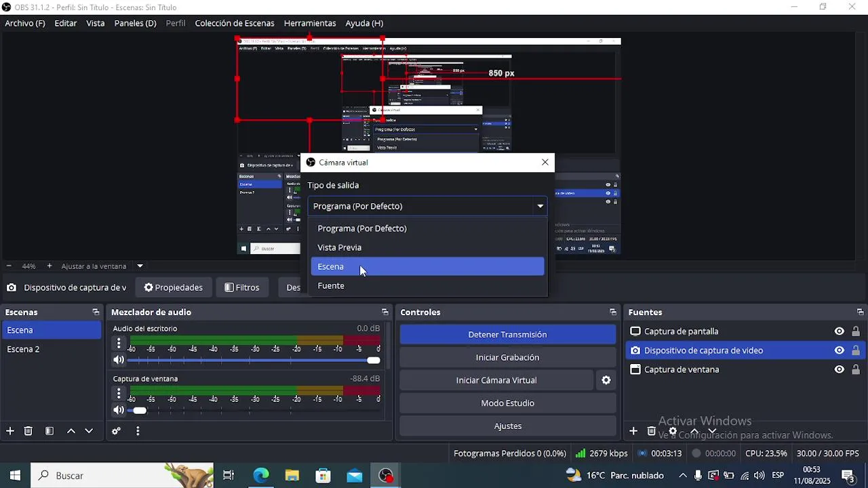The image size is (868, 488).
Task: Zoom in preview with plus icon
Action: tap(50, 266)
